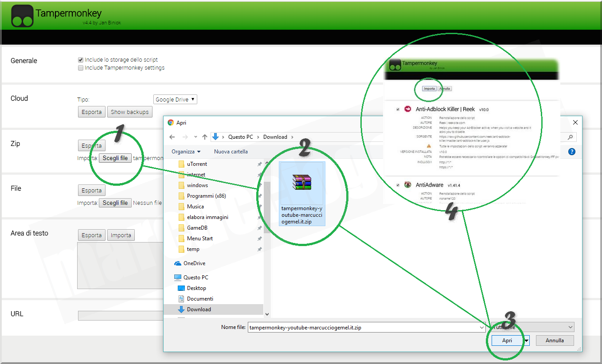Select the Menu Start folder
Screen dimensions: 602x364
click(x=200, y=239)
